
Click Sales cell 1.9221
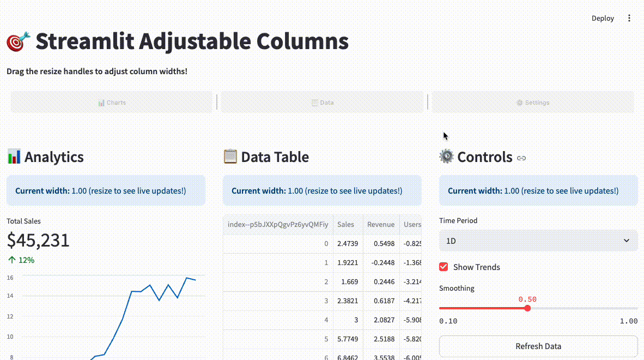348,262
